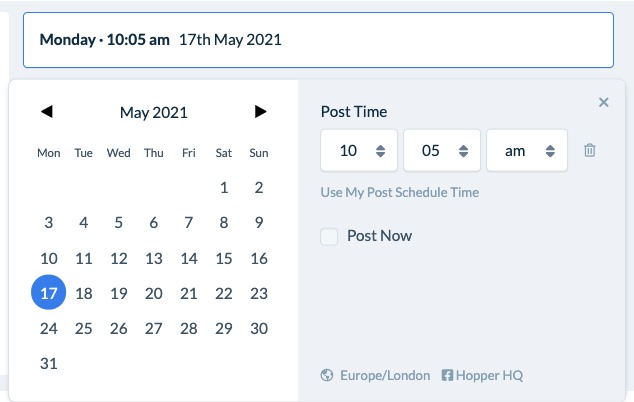634x402 pixels.
Task: Choose May 31 on the calendar
Action: (49, 363)
